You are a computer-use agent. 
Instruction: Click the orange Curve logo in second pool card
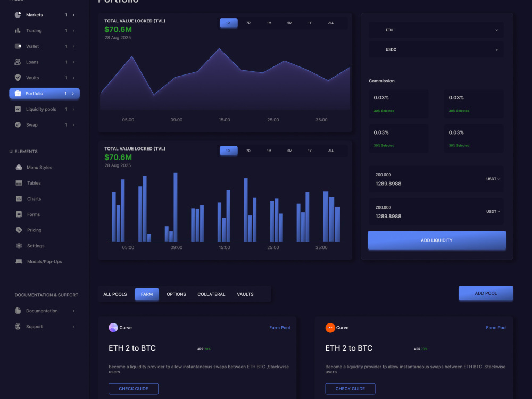tap(330, 327)
